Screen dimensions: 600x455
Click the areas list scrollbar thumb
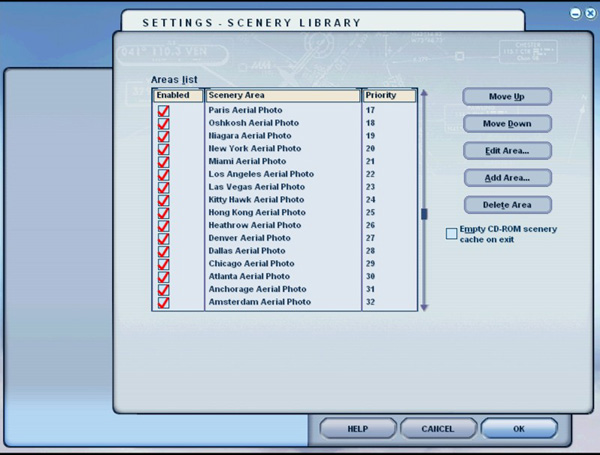424,214
